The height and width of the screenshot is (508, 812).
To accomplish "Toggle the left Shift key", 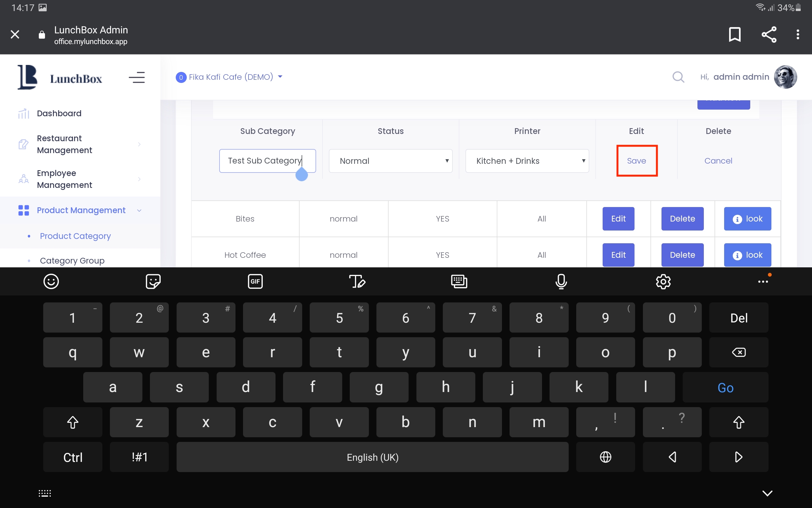I will point(72,422).
